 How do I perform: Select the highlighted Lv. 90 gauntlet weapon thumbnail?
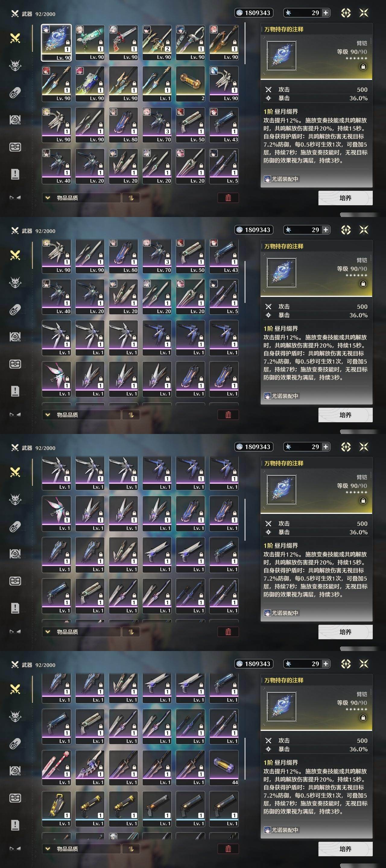pos(56,42)
